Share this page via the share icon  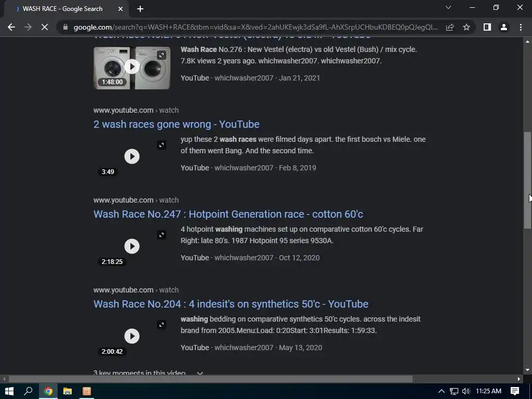(x=450, y=27)
